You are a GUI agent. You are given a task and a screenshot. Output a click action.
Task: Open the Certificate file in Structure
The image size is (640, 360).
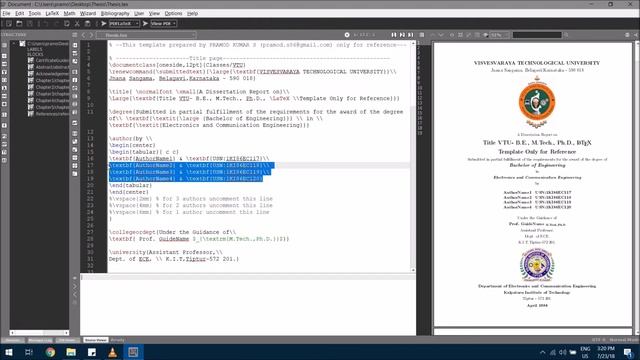point(48,60)
